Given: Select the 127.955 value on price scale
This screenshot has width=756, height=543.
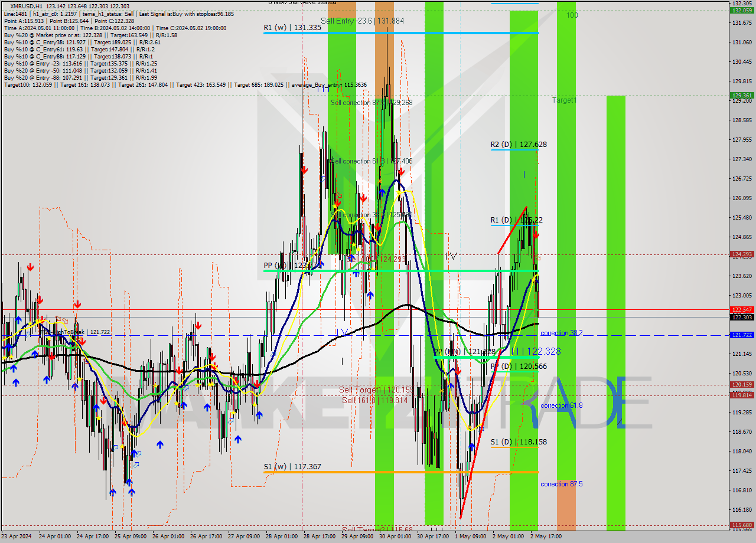Looking at the screenshot, I should tap(741, 140).
